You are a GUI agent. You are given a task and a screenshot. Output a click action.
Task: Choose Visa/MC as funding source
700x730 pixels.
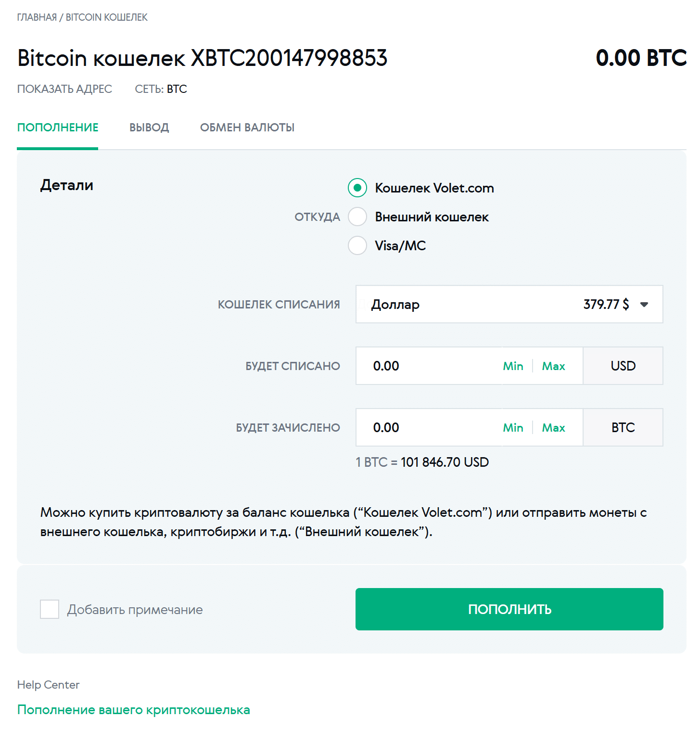click(x=357, y=245)
